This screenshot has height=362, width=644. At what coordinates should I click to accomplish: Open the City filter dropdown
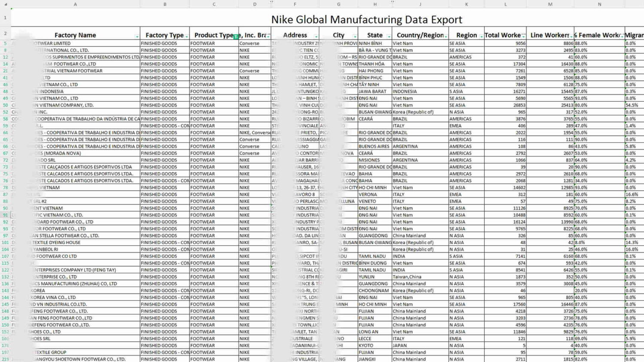[x=355, y=36]
